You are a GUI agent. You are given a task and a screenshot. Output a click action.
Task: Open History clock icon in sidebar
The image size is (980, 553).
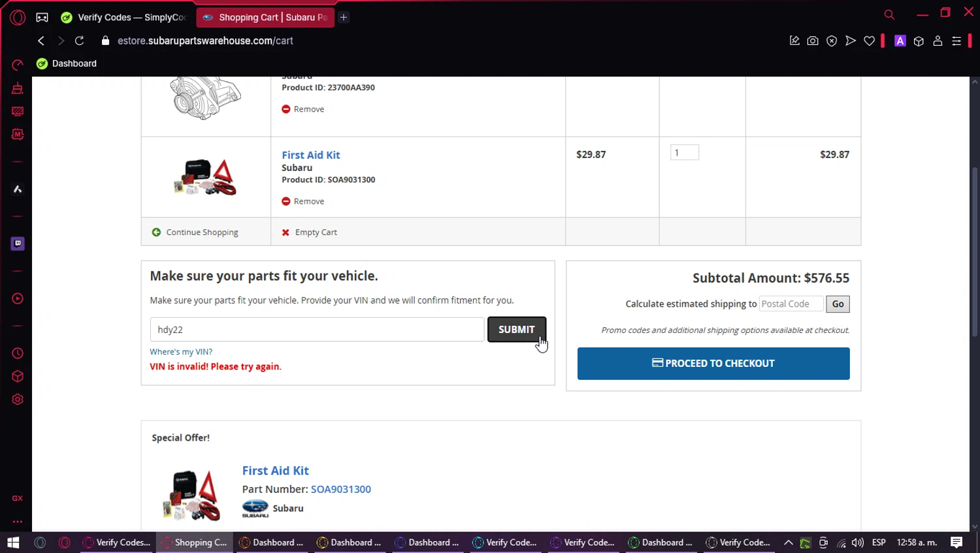tap(18, 353)
